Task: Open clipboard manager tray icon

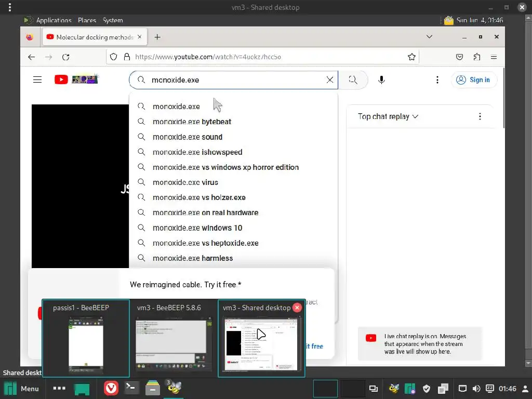Action: 443,389
